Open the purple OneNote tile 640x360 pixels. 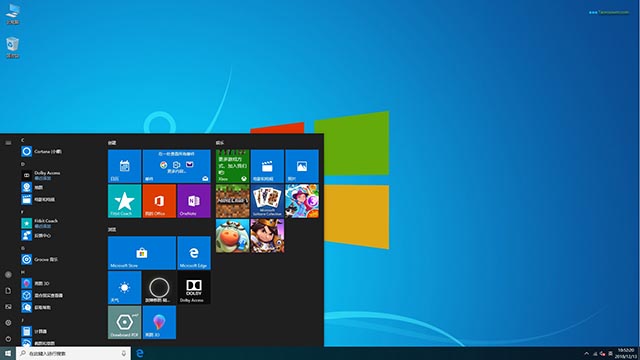pyautogui.click(x=194, y=201)
